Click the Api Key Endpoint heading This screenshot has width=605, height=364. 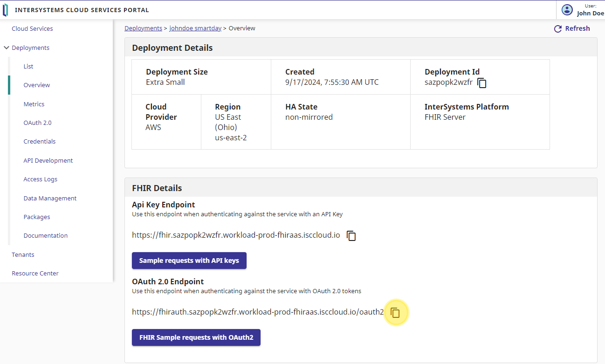pyautogui.click(x=164, y=205)
